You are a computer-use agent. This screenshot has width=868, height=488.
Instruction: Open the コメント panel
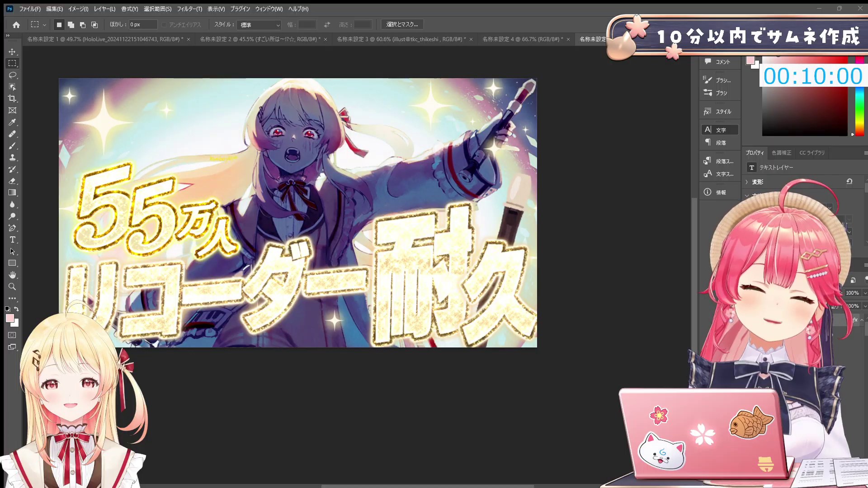click(720, 62)
